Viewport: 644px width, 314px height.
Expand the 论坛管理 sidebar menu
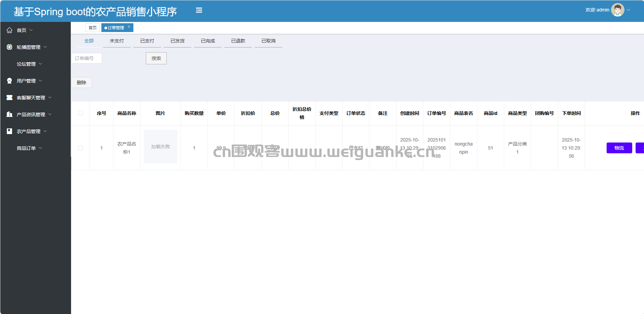pos(29,64)
